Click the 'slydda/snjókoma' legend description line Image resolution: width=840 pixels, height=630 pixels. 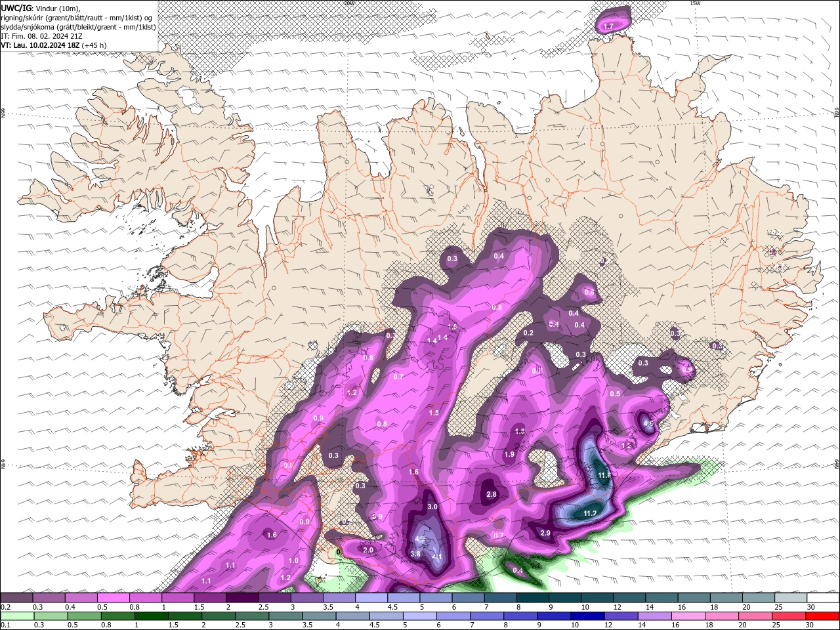coord(79,27)
